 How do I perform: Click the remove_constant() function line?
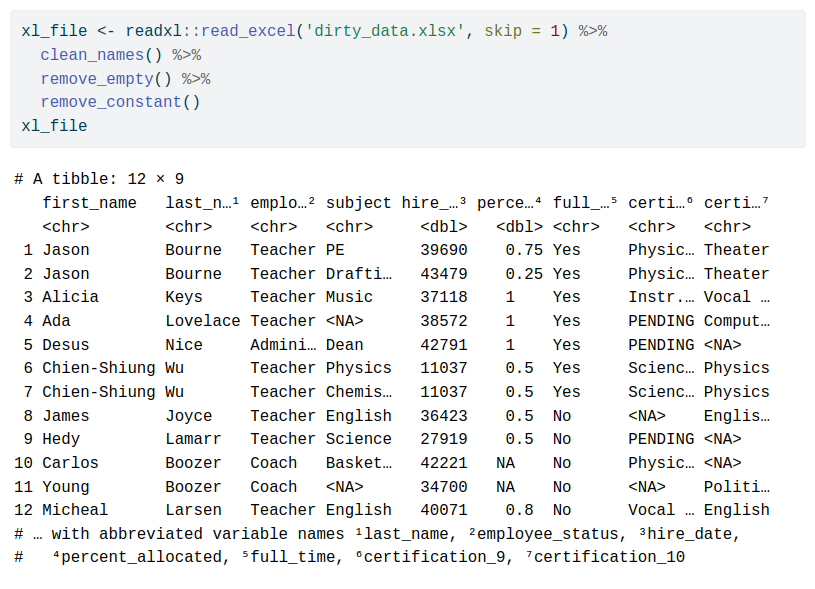(120, 102)
